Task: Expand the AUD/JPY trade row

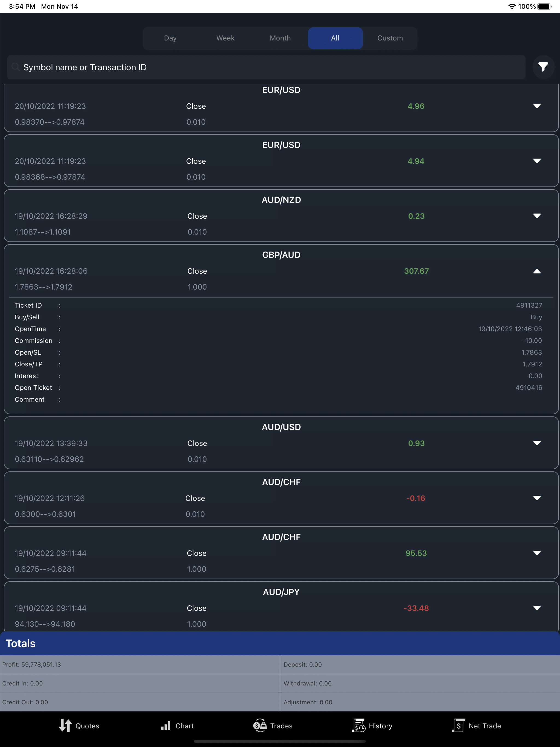Action: 537,608
